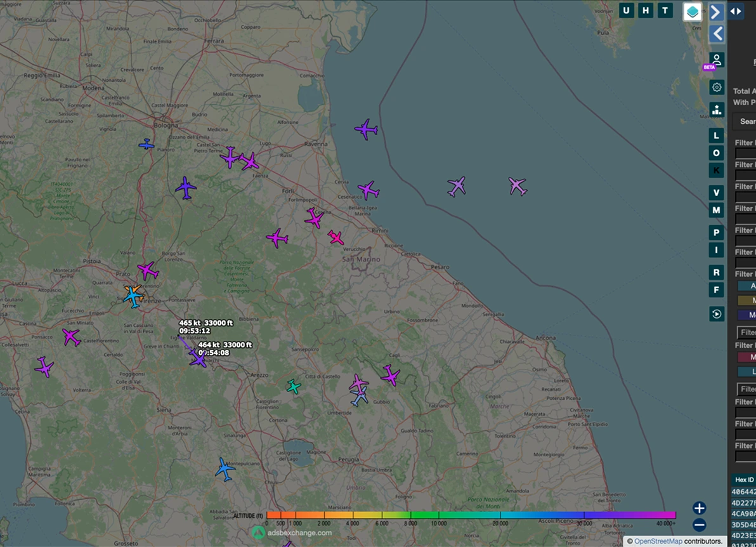The height and width of the screenshot is (547, 756).
Task: Open the settings gear icon
Action: coord(716,87)
